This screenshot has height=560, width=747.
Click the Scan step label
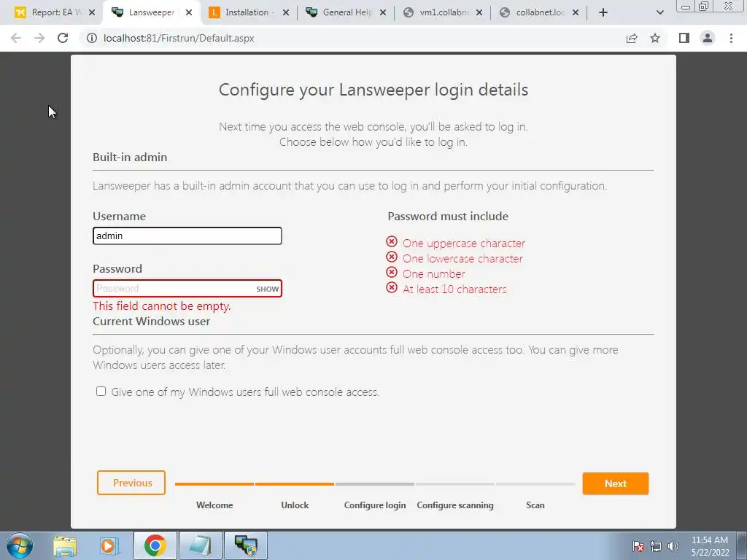[535, 505]
